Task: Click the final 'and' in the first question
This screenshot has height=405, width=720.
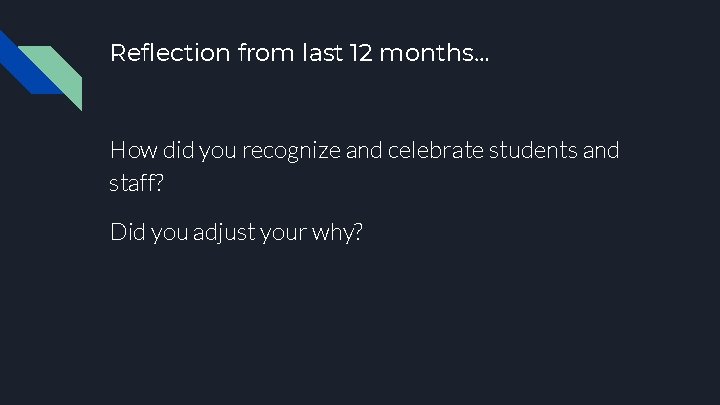Action: (x=600, y=151)
